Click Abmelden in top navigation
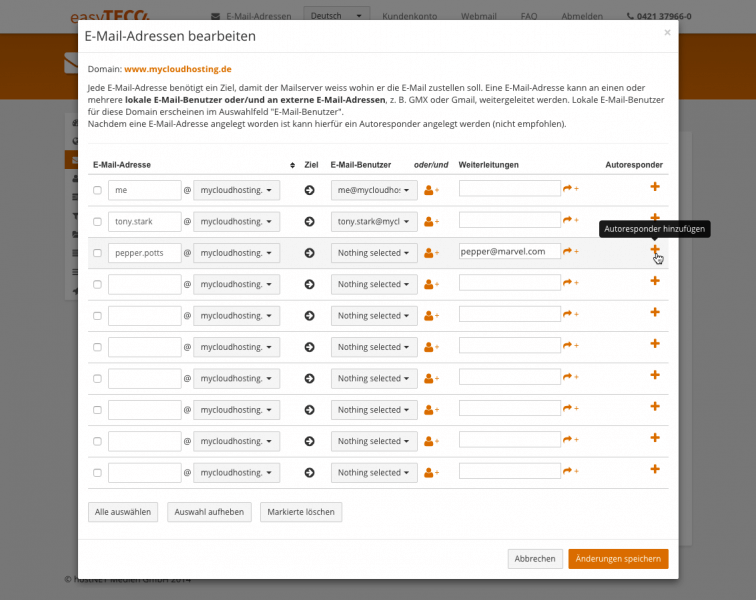The height and width of the screenshot is (600, 756). click(582, 16)
